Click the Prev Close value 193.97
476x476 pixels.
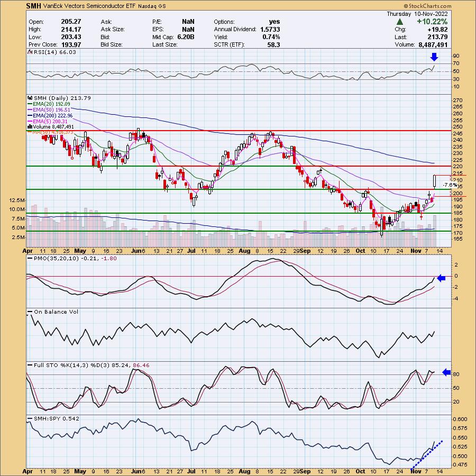[x=71, y=44]
